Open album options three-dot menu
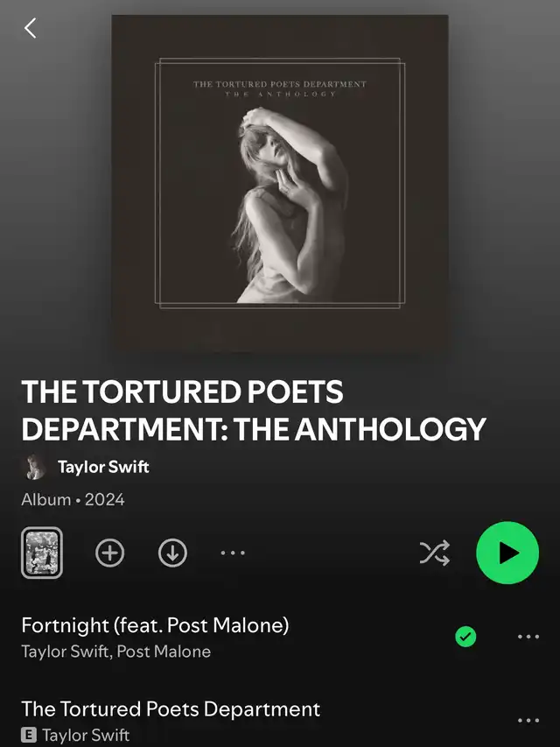Viewport: 560px width, 747px height. pyautogui.click(x=233, y=553)
